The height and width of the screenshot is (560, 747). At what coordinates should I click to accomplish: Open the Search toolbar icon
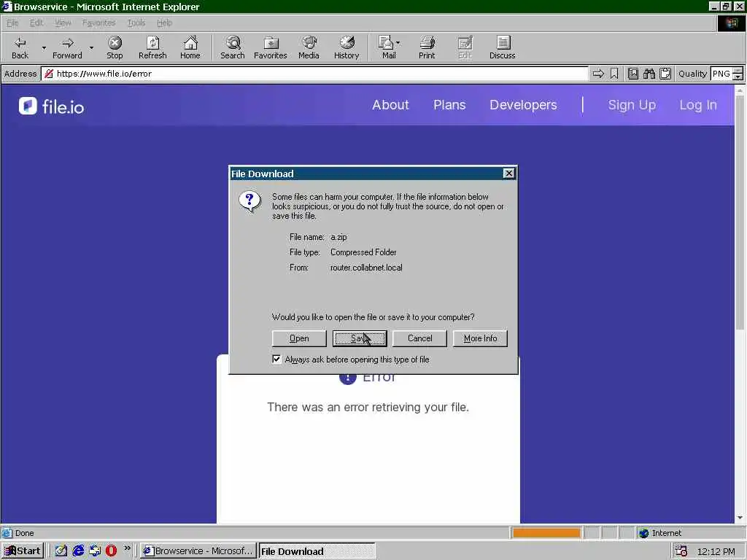click(233, 47)
